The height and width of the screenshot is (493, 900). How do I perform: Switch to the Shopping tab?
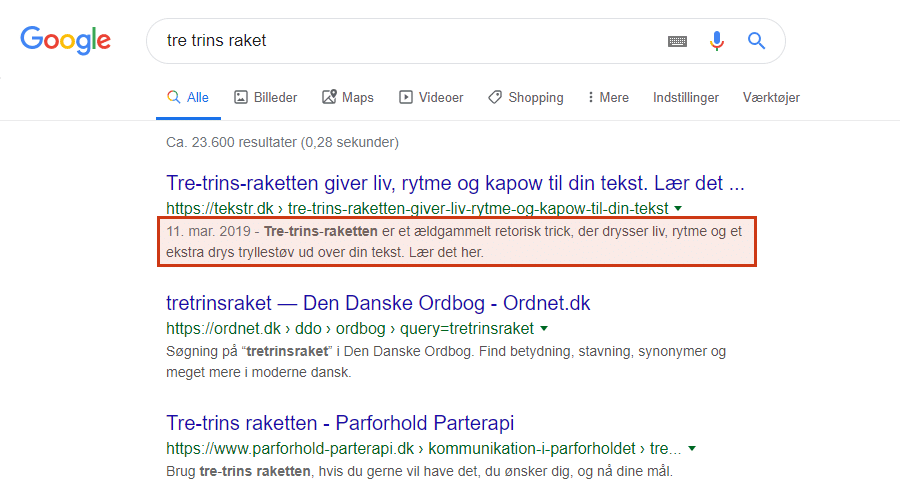point(526,98)
